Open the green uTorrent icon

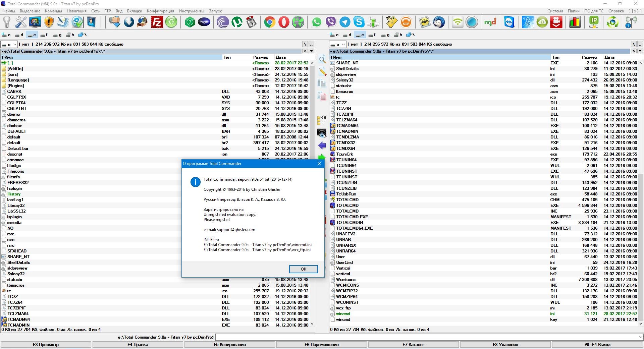[x=237, y=22]
